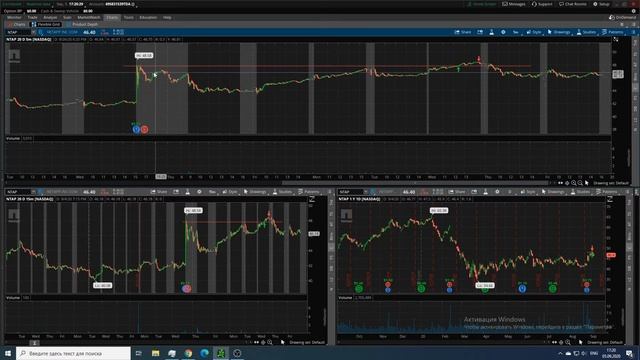Switch to Flexible Grid sub-tab
The height and width of the screenshot is (360, 640).
point(46,24)
